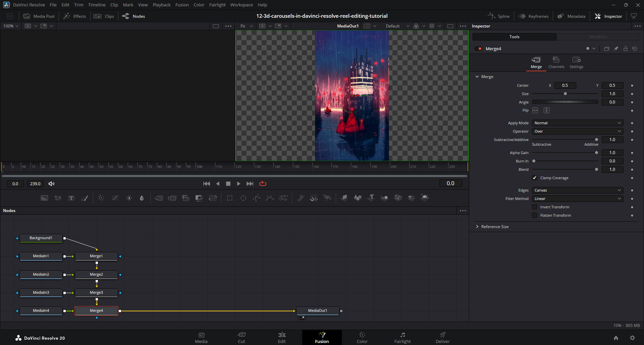Image resolution: width=644 pixels, height=345 pixels.
Task: Toggle loop playback button
Action: point(263,184)
